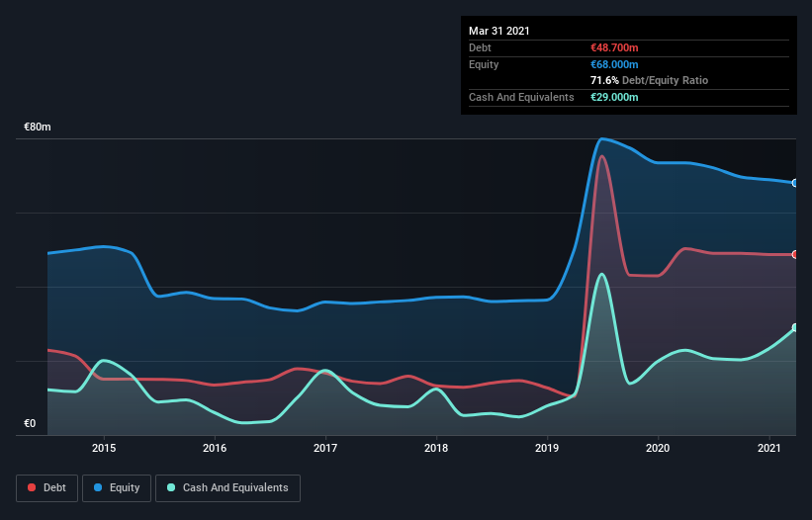Click the 2015 x-axis label
This screenshot has width=812, height=520.
coord(104,448)
